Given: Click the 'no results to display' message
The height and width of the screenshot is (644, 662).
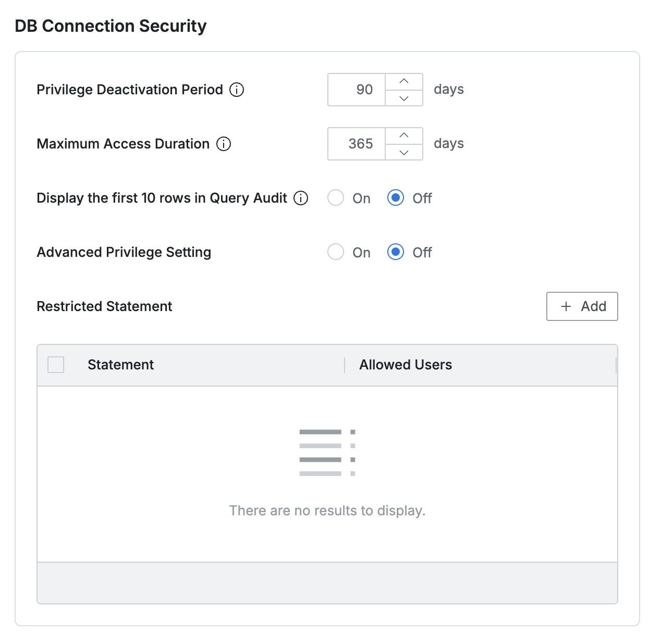Looking at the screenshot, I should coord(327,511).
